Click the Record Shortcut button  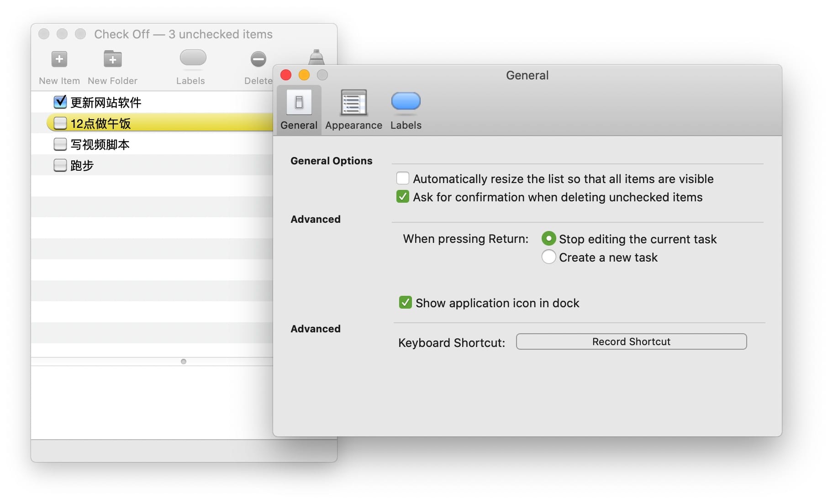[x=631, y=341]
